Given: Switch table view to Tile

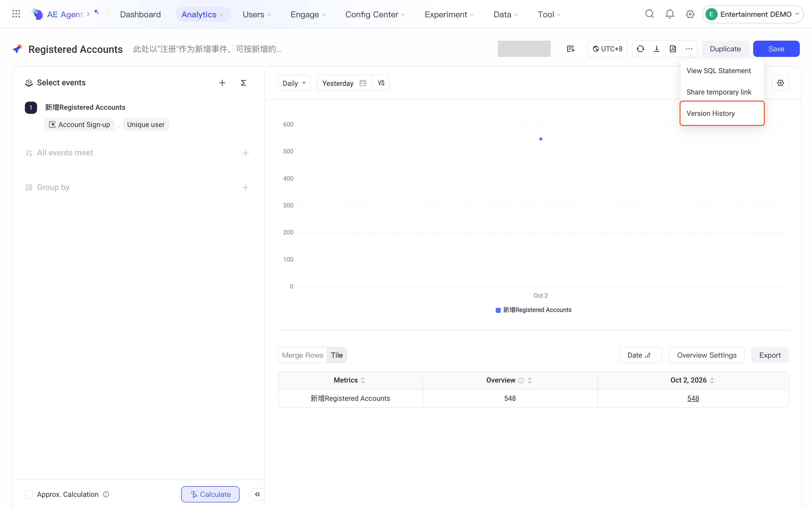Looking at the screenshot, I should point(337,355).
